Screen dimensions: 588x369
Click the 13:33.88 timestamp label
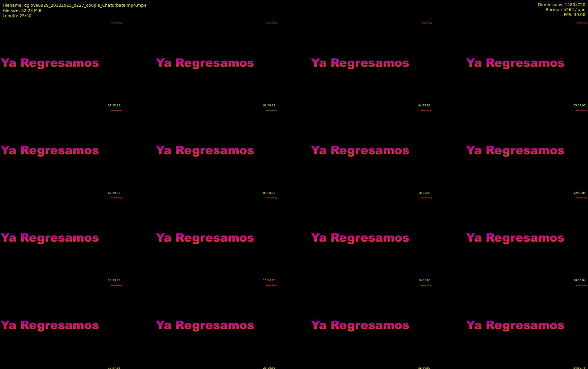click(114, 280)
